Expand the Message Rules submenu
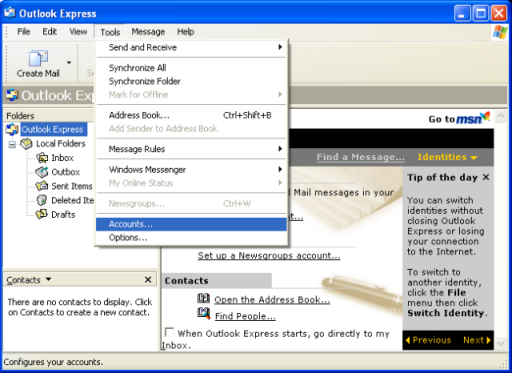Viewport: 512px width, 373px height. 191,149
